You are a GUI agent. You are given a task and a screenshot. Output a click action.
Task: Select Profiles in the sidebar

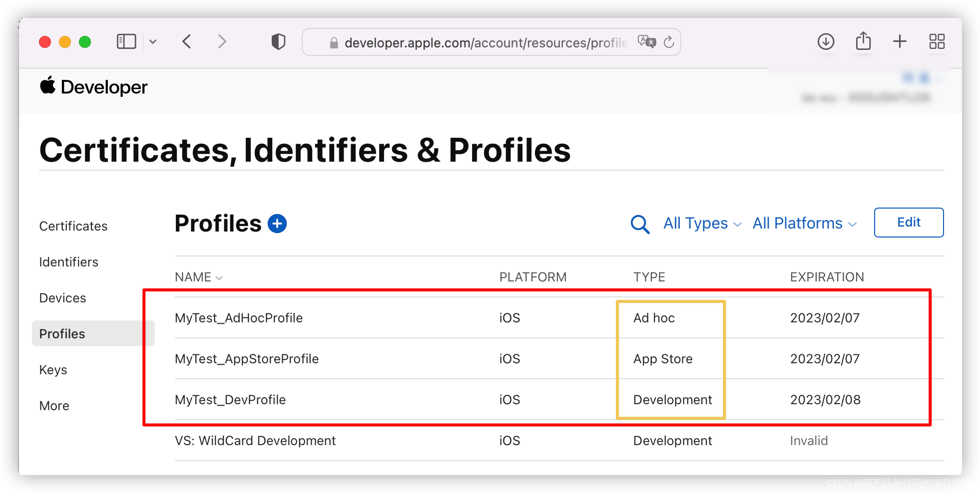(93, 333)
